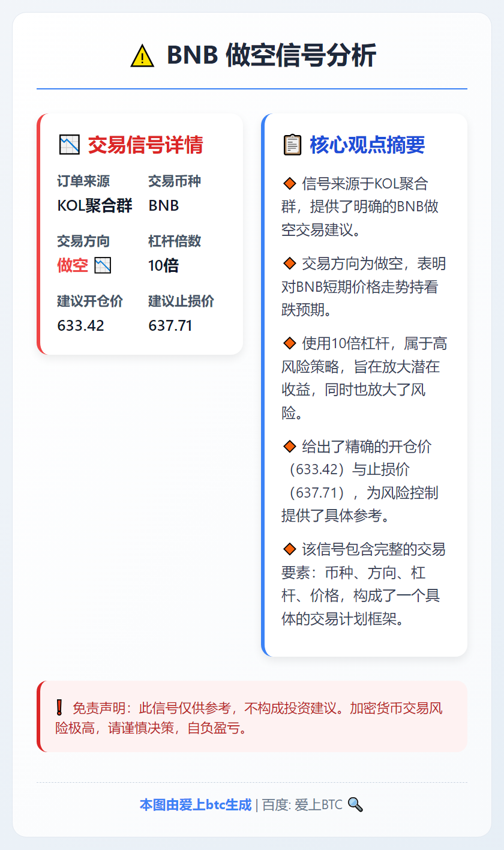Screen dimensions: 504x850
Task: Click the 交易币种 label
Action: [175, 181]
